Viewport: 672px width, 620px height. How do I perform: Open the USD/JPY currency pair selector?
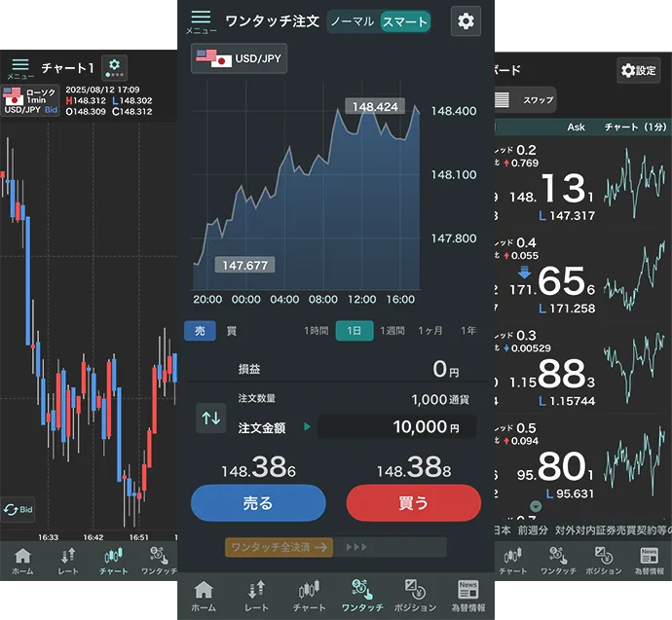239,58
